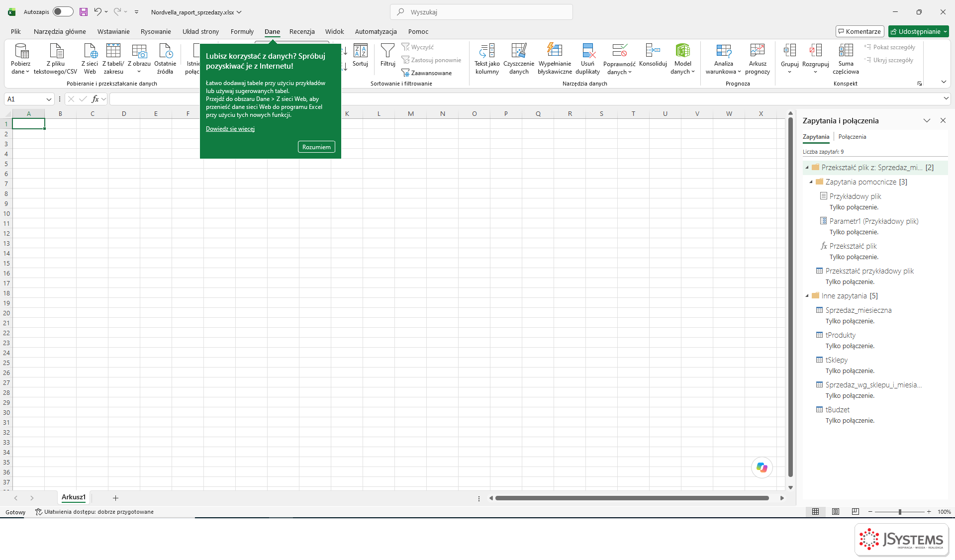Switch to Połączenia tab in pane
The width and height of the screenshot is (955, 560).
click(852, 137)
